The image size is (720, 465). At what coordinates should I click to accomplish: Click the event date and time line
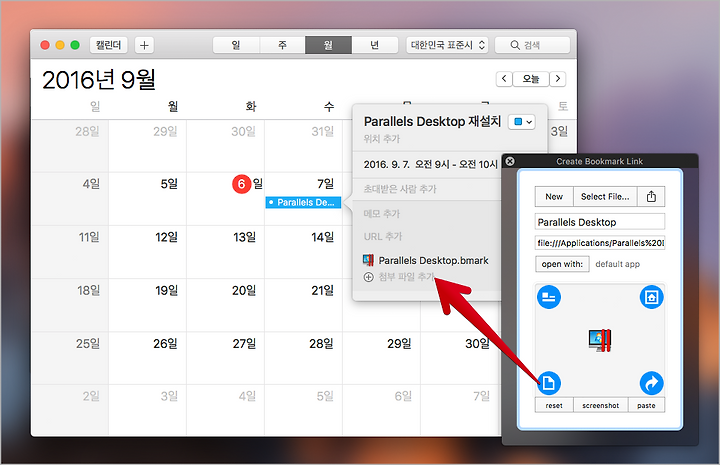(430, 164)
